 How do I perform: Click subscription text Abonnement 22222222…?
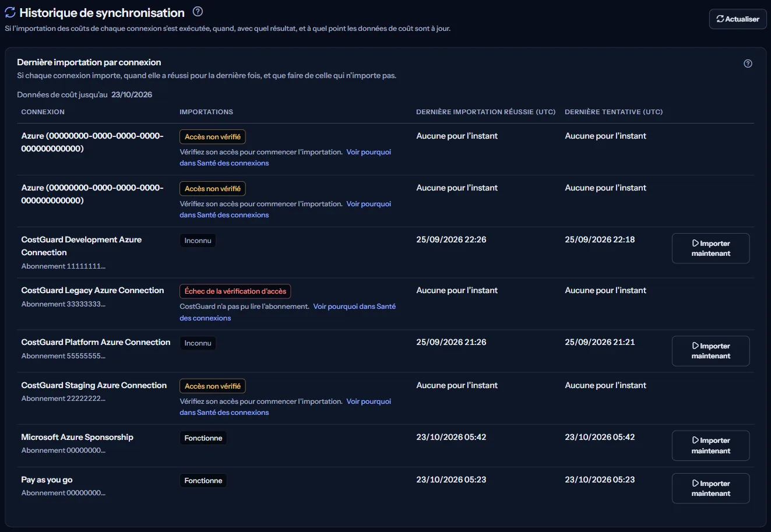click(x=64, y=399)
